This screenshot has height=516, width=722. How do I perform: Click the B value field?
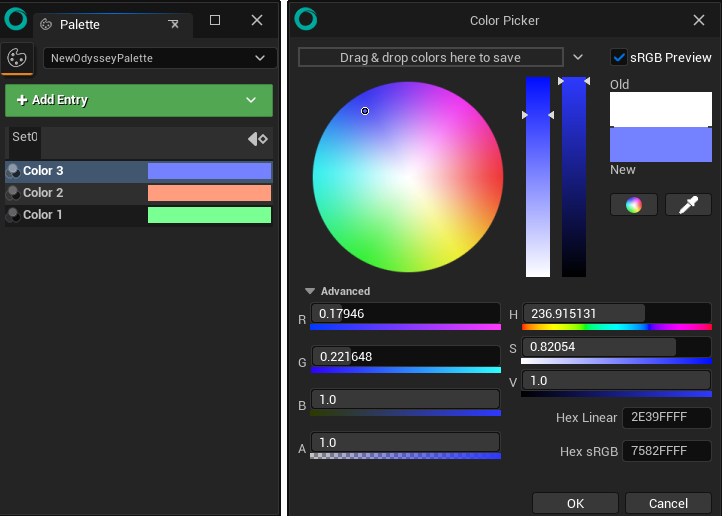tap(405, 399)
